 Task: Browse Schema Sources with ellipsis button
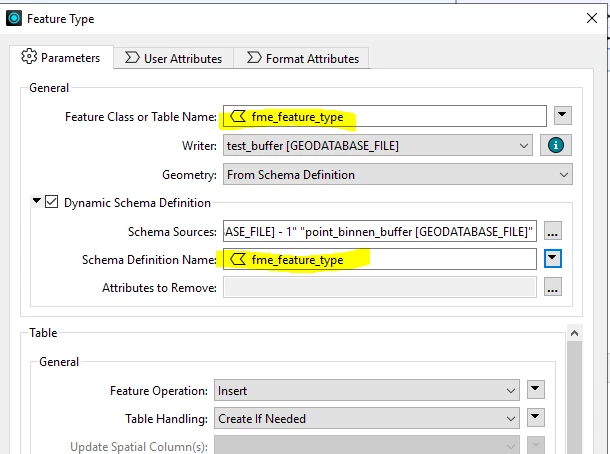pos(552,231)
